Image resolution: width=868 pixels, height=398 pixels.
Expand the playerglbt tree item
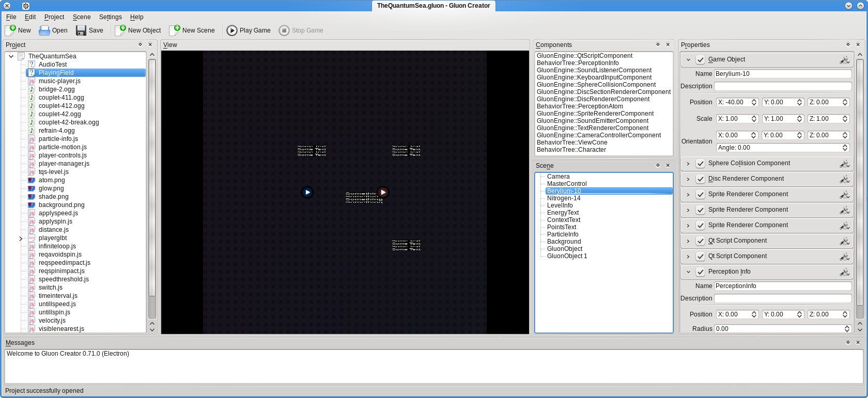point(21,238)
